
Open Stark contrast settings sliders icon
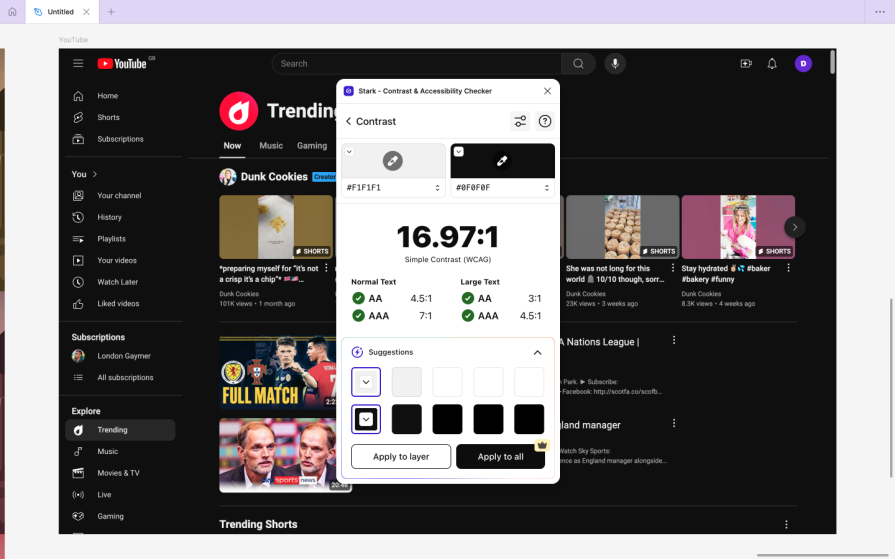[x=520, y=121]
